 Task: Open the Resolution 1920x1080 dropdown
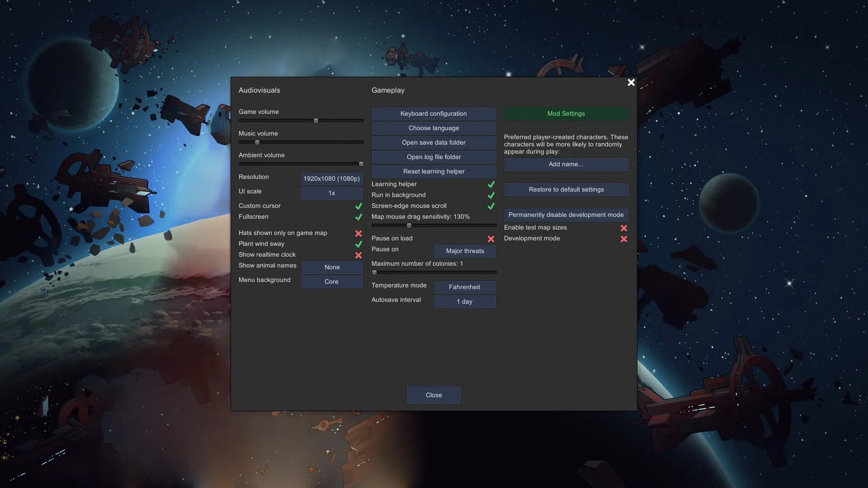click(332, 178)
